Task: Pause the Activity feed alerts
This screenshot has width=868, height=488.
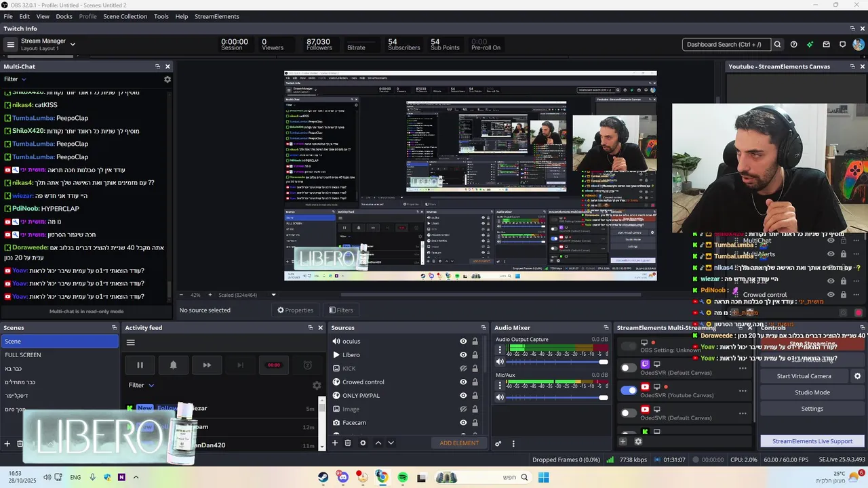Action: (x=140, y=365)
